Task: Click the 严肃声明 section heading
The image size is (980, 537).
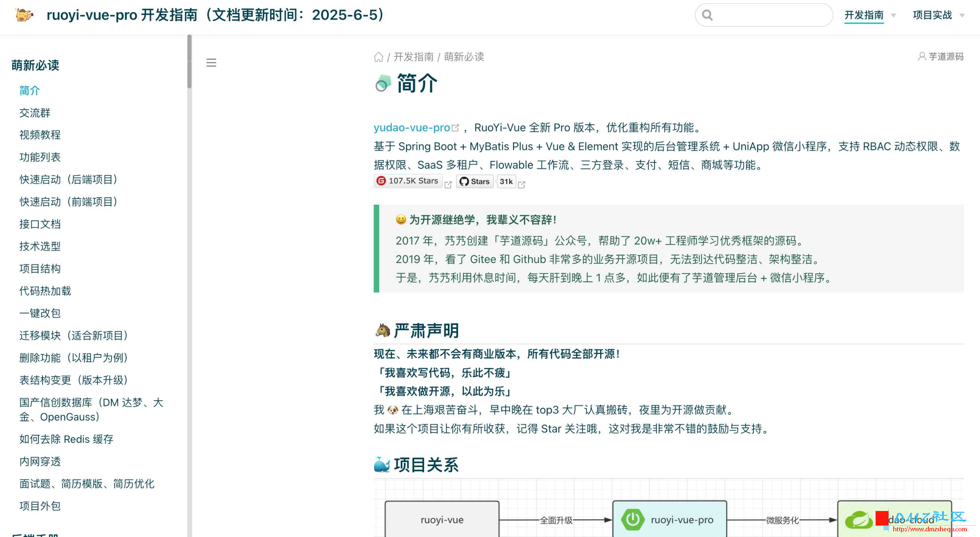Action: click(426, 331)
